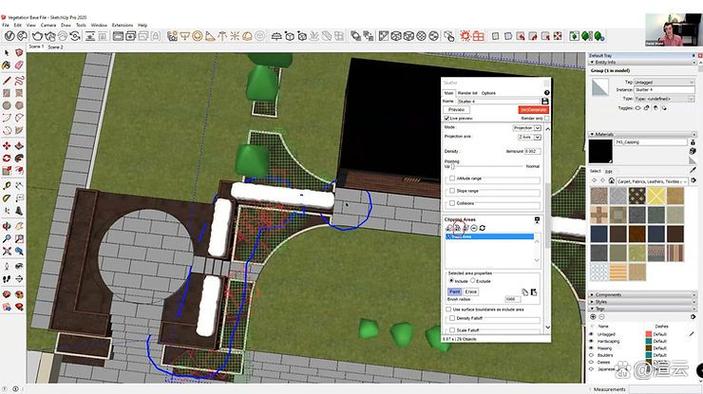Pick the Freehand drawing tool

[x=19, y=81]
